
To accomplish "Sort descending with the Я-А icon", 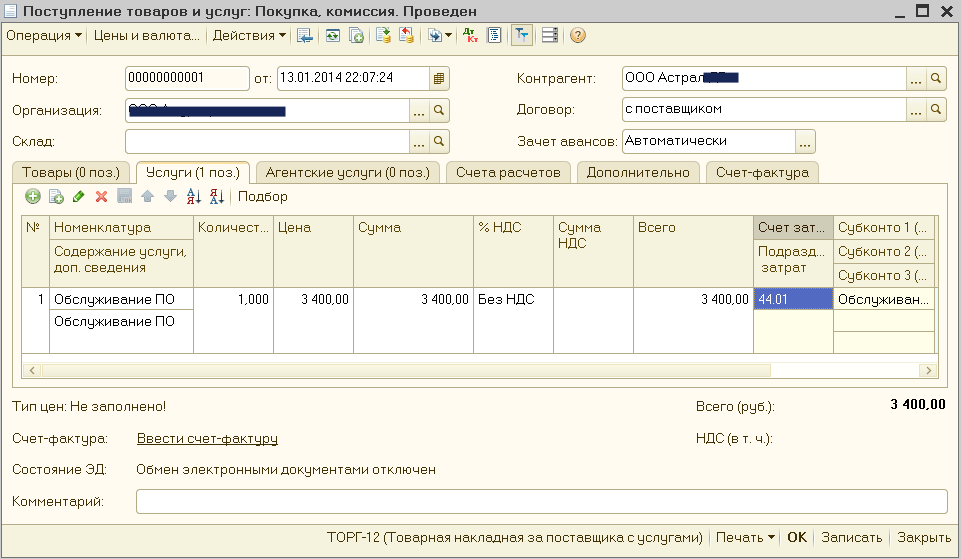I will [x=217, y=197].
